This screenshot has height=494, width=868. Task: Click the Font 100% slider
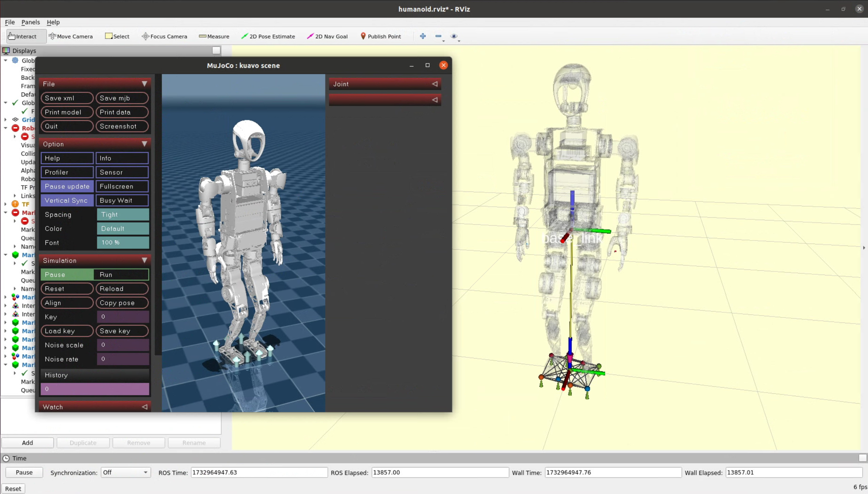coord(123,243)
